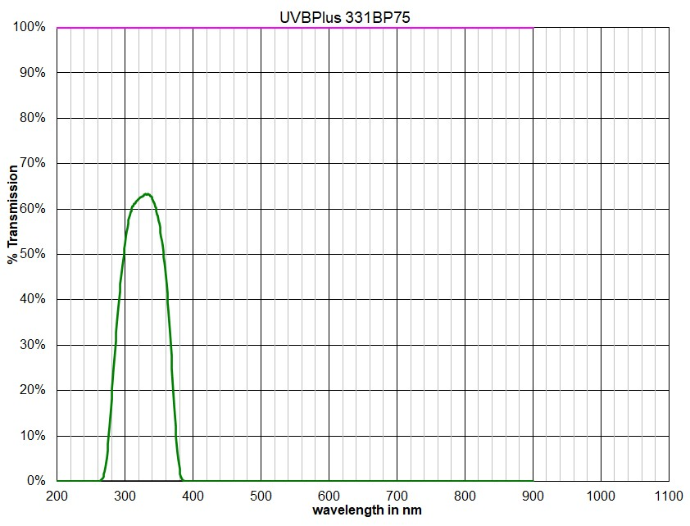Click the 90% y-axis tick label
Screen dimensions: 690x526
pyautogui.click(x=32, y=73)
